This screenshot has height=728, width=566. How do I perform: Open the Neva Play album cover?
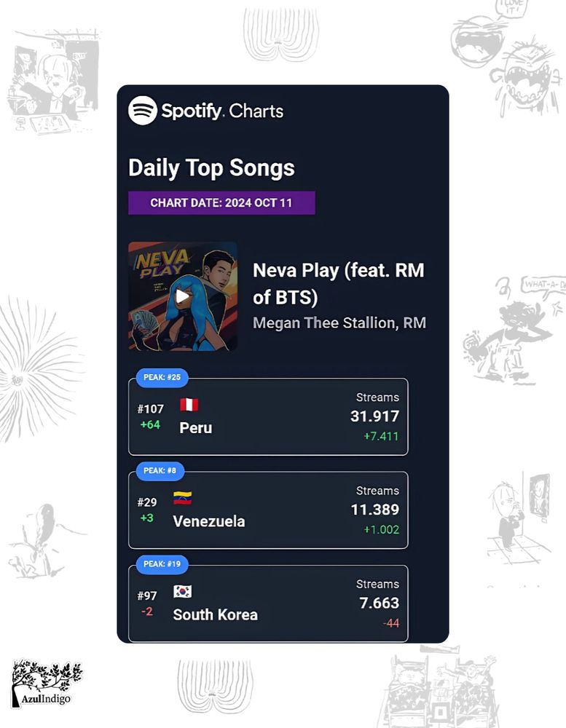click(183, 296)
